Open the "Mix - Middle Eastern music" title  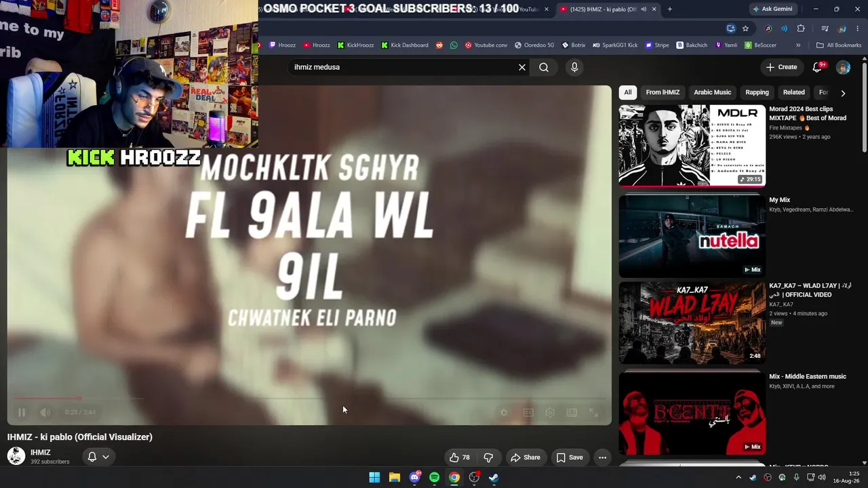click(x=808, y=376)
